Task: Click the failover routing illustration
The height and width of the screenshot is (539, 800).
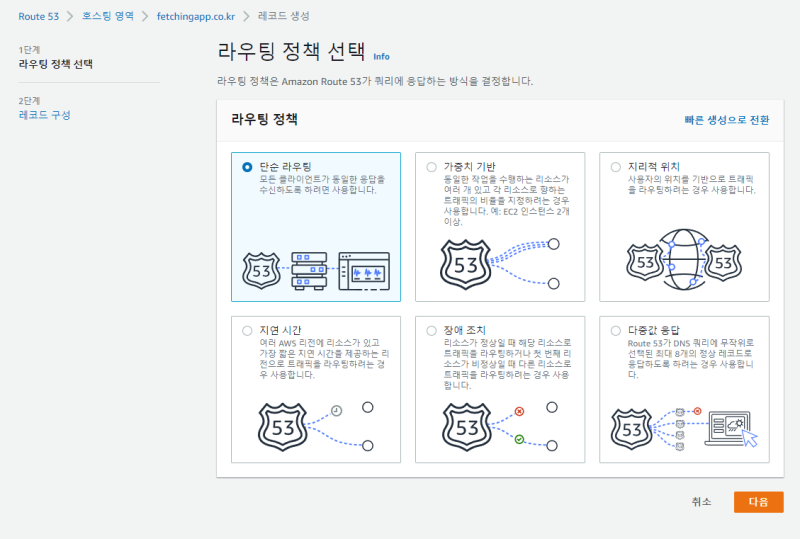Action: point(499,427)
